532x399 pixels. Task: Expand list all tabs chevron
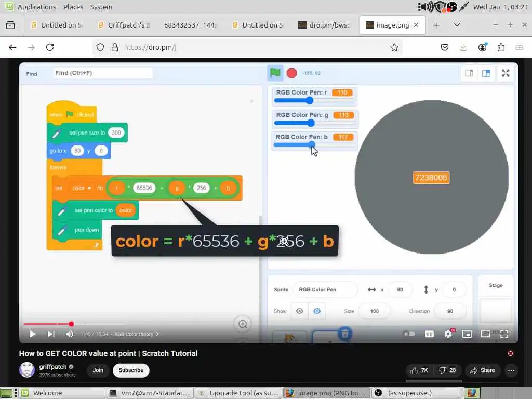tap(457, 25)
